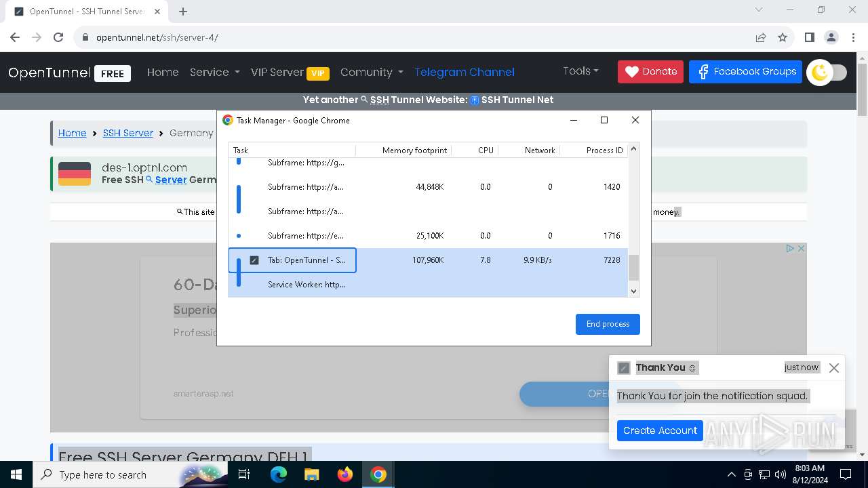Click the Chrome icon in Task Manager title
Screen dimensions: 868x488
pos(228,120)
